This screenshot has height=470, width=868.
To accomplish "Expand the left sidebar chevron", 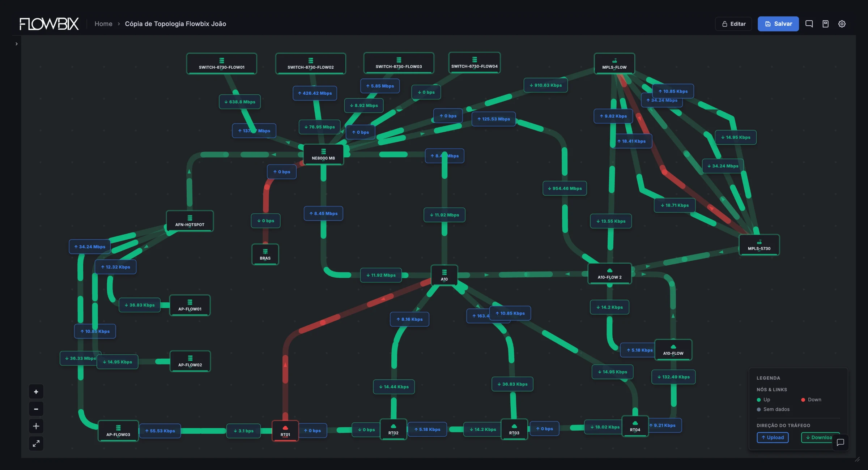I will point(17,44).
